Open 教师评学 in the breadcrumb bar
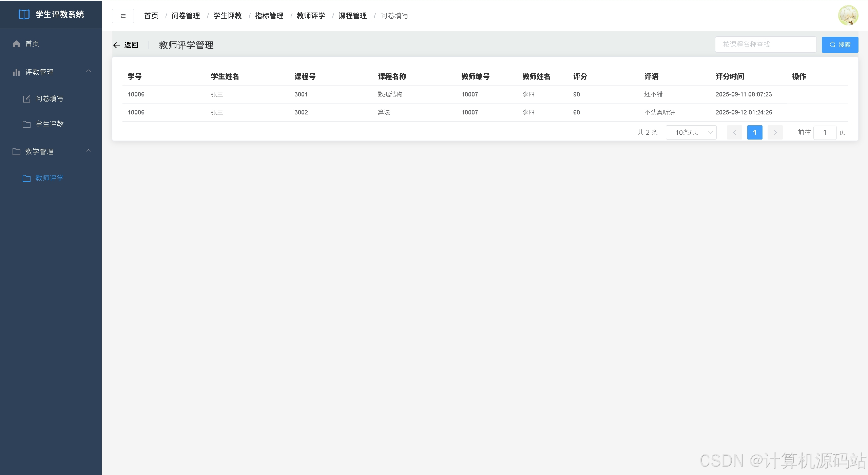This screenshot has height=475, width=868. (x=311, y=16)
